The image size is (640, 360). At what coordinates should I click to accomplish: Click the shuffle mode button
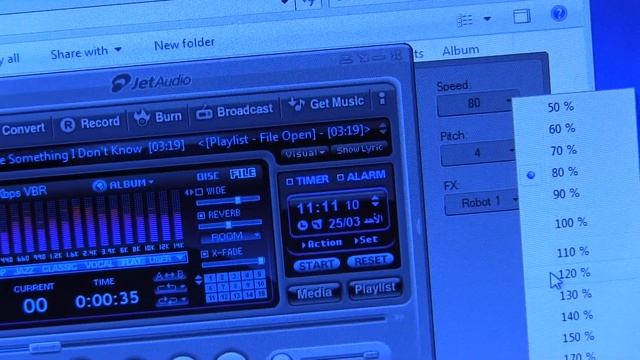(x=173, y=301)
